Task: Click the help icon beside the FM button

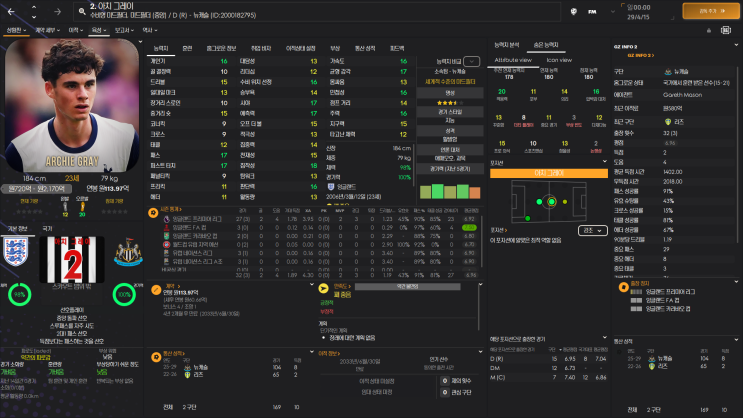Action: [x=573, y=12]
